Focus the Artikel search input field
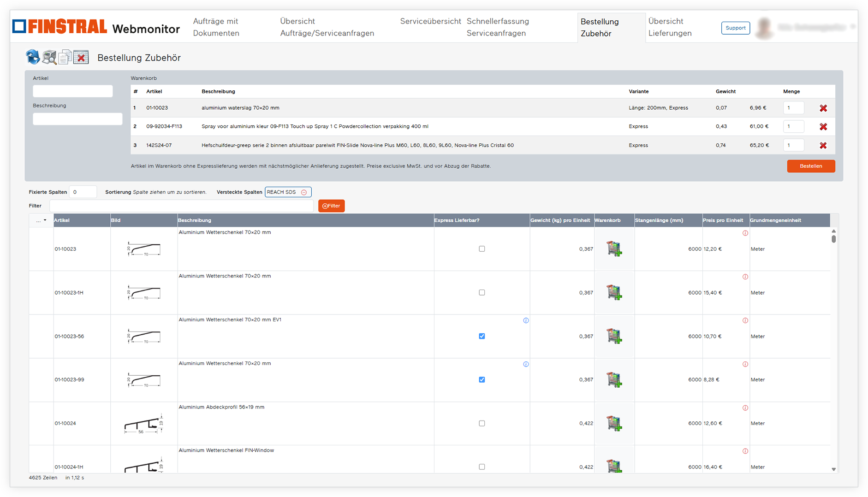Screen dimensions: 868x497 pos(73,91)
